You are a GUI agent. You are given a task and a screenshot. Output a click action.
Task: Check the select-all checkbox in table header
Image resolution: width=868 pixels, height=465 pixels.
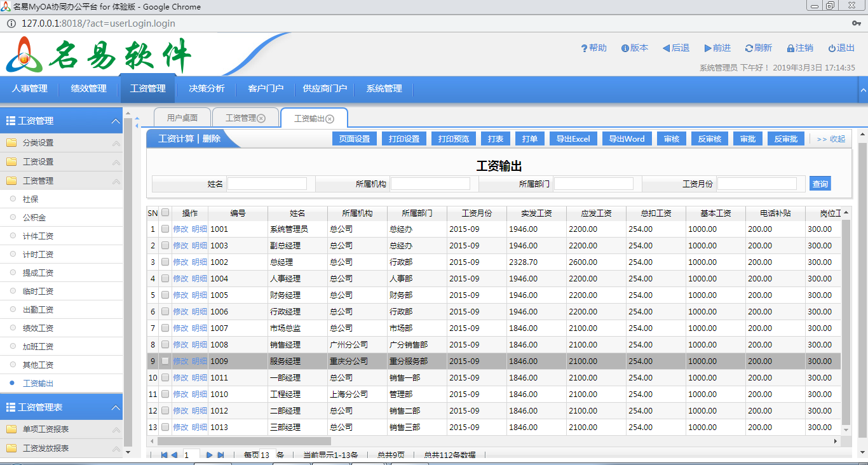165,213
